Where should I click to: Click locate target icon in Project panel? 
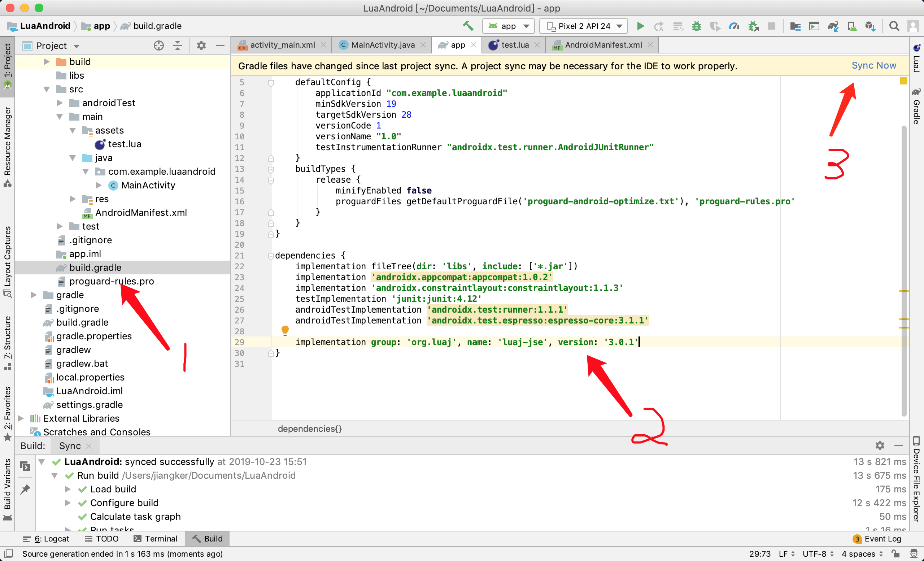158,46
